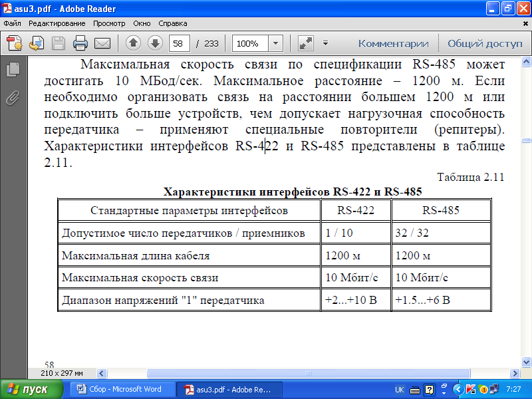Click the 'Таблица 2.11' caption text
Screen dimensions: 532x399
[x=471, y=177]
